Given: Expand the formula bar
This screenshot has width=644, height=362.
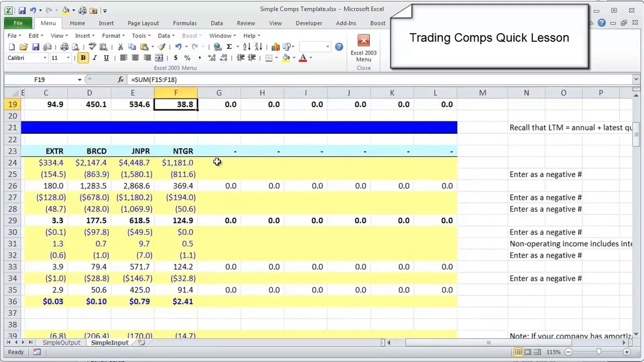Looking at the screenshot, I should pyautogui.click(x=636, y=79).
